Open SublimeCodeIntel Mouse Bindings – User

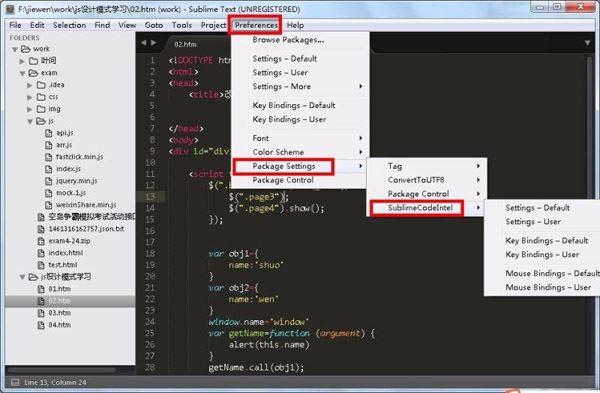(x=543, y=287)
